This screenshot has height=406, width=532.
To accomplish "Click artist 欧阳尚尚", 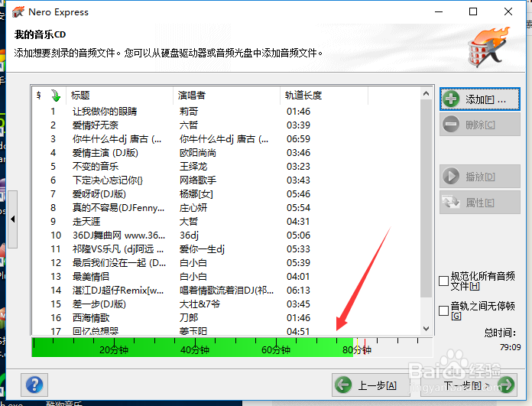I will coord(198,153).
